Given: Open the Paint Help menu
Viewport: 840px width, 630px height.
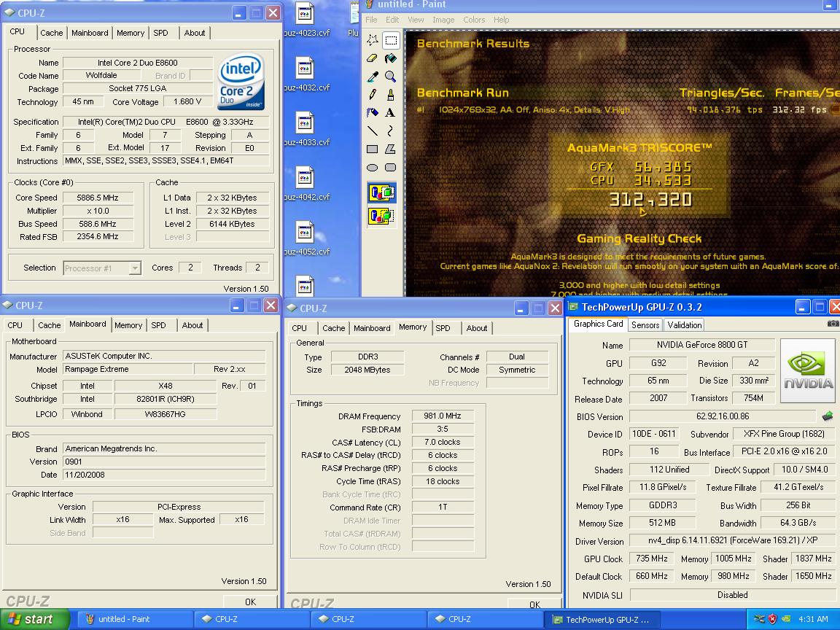Looking at the screenshot, I should (x=502, y=20).
